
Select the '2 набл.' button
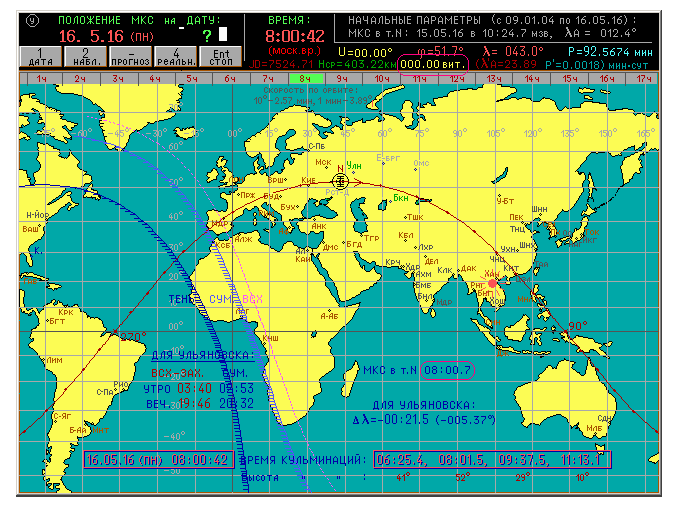pos(87,57)
